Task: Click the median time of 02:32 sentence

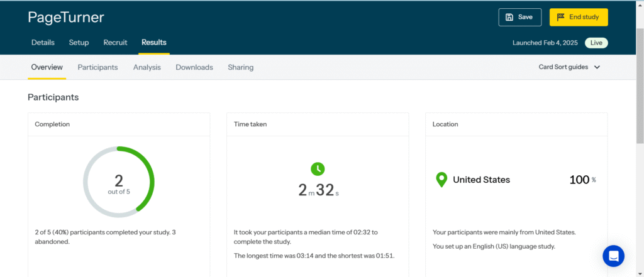Action: 306,237
